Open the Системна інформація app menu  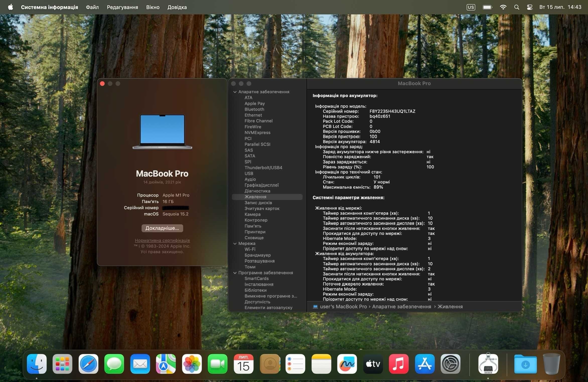tap(49, 7)
